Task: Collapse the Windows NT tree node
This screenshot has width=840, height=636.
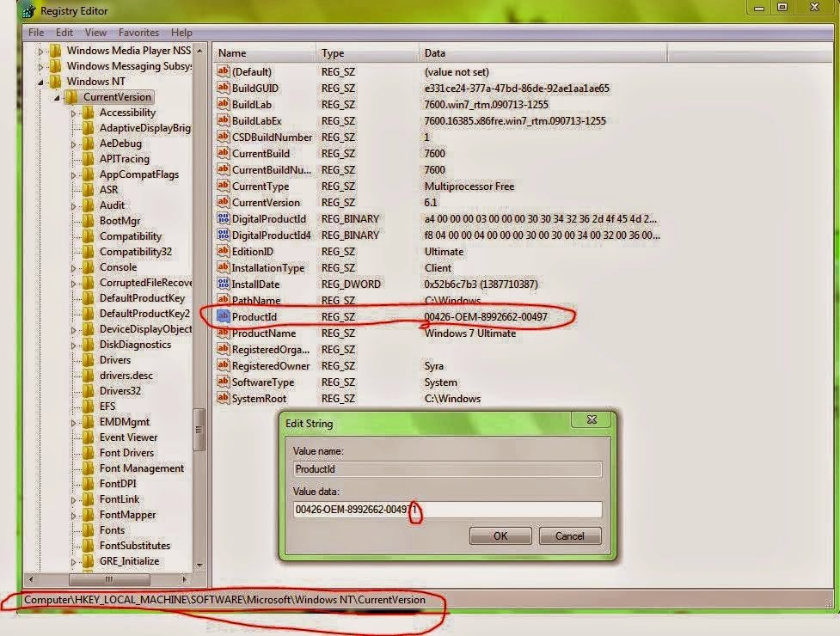Action: (40, 82)
